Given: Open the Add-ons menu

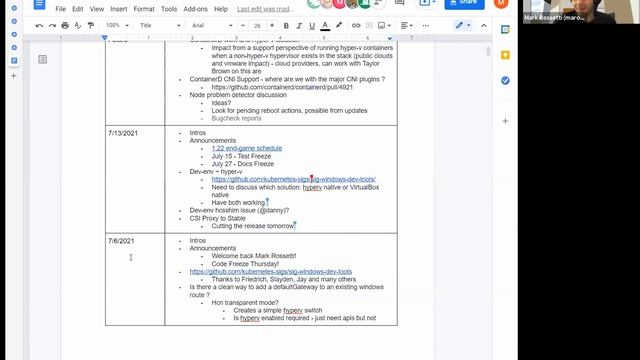Looking at the screenshot, I should [x=195, y=9].
